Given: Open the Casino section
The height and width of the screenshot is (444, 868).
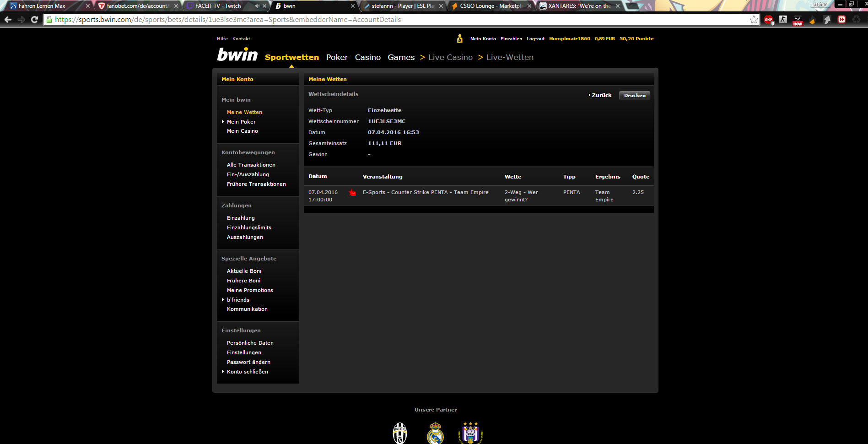Looking at the screenshot, I should (368, 57).
